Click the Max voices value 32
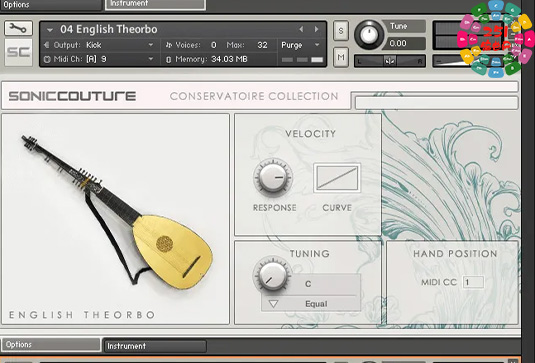The image size is (535, 363). tap(262, 45)
